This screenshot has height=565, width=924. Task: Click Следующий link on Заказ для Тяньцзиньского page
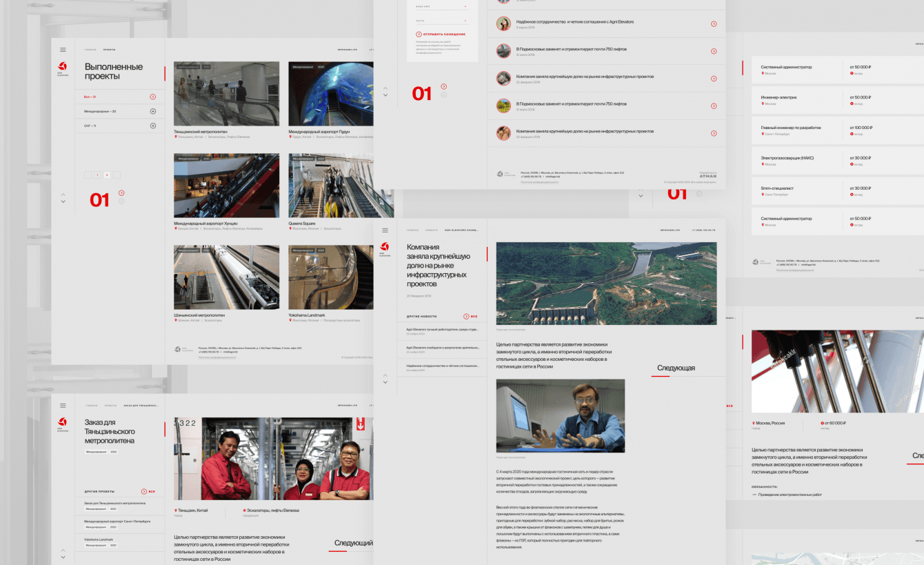click(353, 544)
